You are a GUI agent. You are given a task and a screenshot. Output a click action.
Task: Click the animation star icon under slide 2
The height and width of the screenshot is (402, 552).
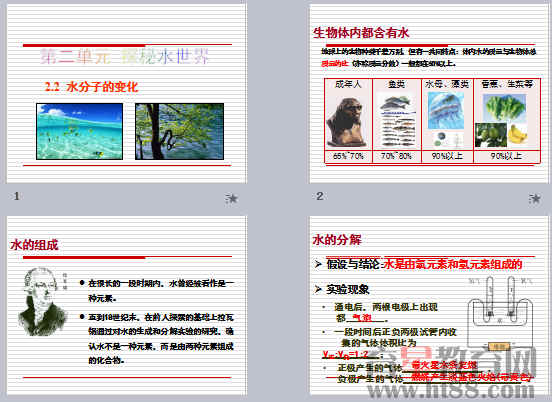[x=534, y=199]
